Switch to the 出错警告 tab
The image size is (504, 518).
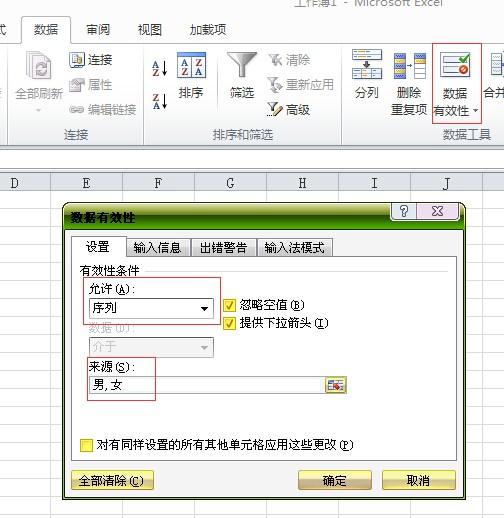click(x=223, y=248)
